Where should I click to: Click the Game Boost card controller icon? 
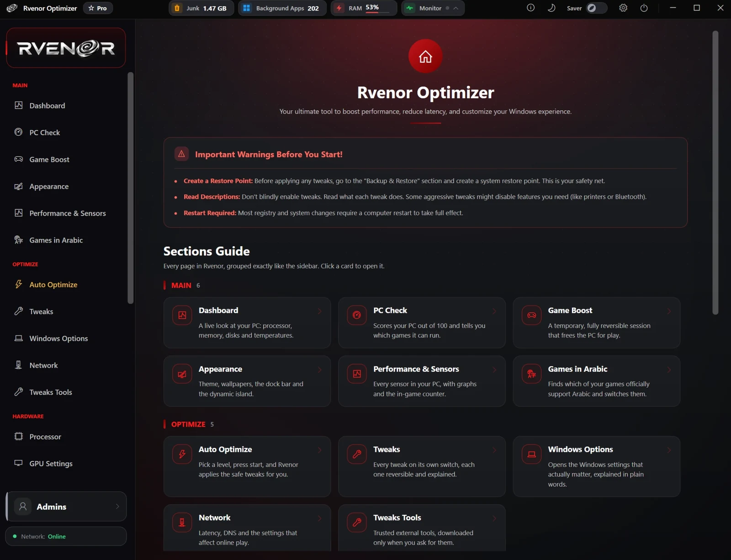tap(532, 315)
